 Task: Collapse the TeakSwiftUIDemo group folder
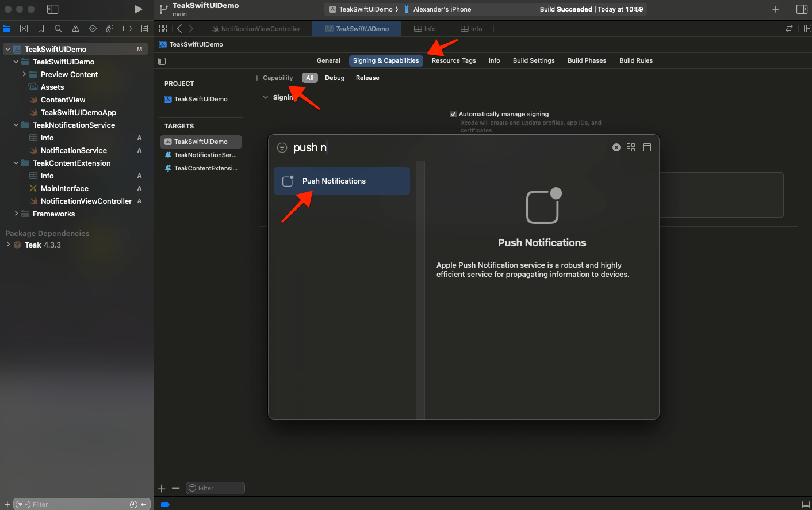pyautogui.click(x=16, y=62)
